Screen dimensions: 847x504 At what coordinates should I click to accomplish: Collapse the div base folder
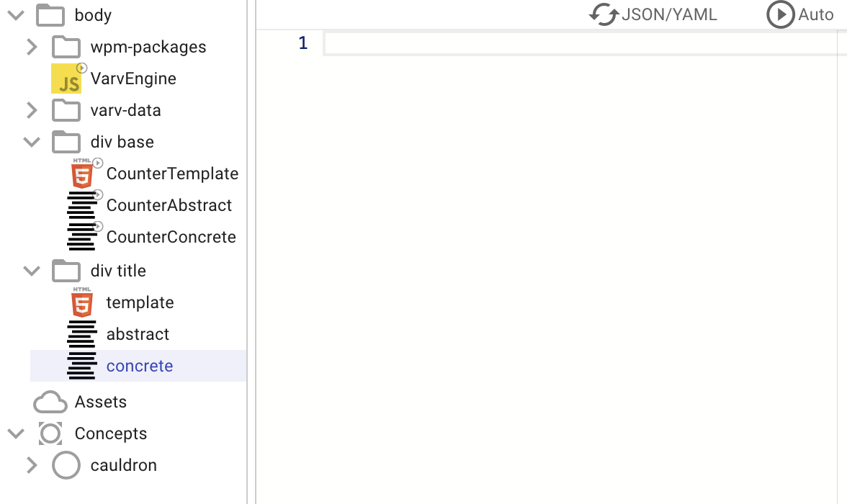[x=32, y=142]
